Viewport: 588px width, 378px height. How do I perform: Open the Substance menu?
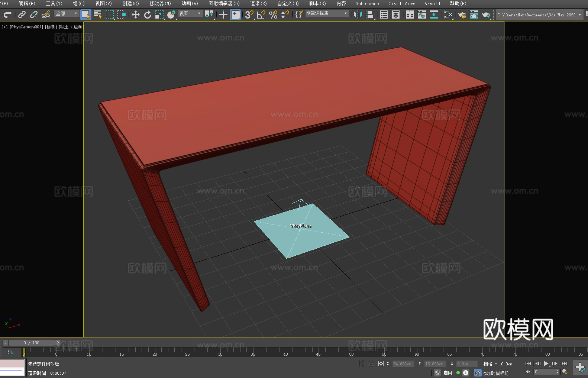(x=367, y=3)
